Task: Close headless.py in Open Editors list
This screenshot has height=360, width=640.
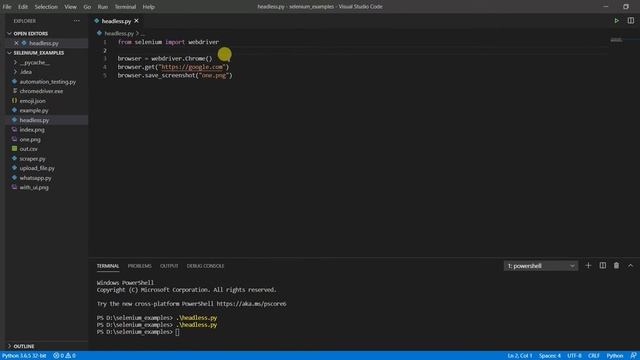Action: (x=16, y=43)
